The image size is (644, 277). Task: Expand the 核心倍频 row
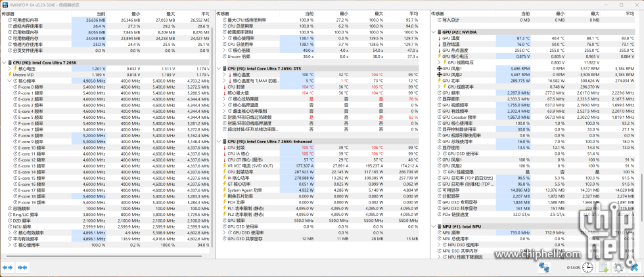[224, 50]
